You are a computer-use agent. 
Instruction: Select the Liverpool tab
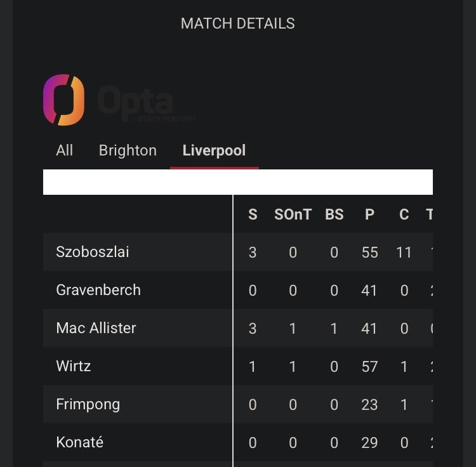tap(214, 150)
